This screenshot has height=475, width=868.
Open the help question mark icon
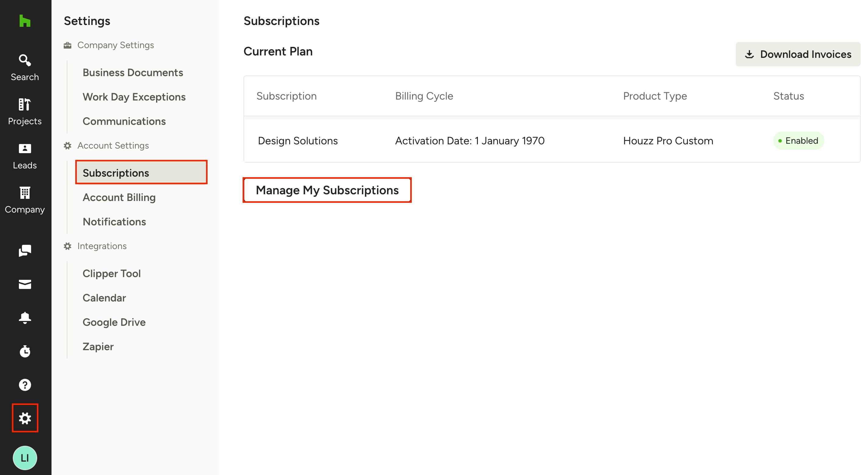(x=25, y=385)
